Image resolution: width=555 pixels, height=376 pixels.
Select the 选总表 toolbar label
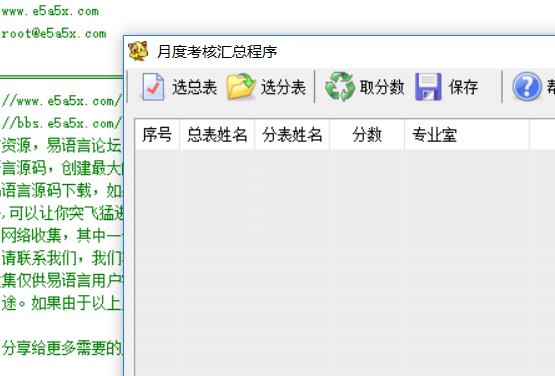pyautogui.click(x=194, y=87)
